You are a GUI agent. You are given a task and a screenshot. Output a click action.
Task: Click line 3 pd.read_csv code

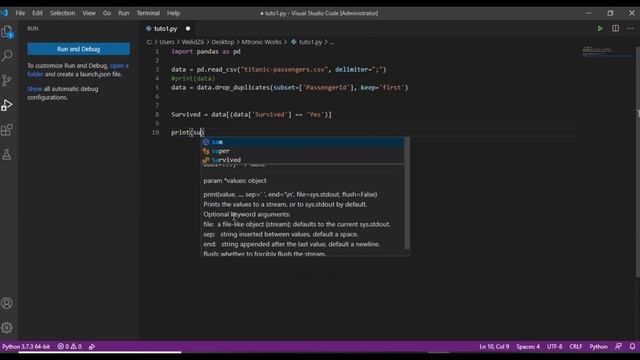coord(278,69)
